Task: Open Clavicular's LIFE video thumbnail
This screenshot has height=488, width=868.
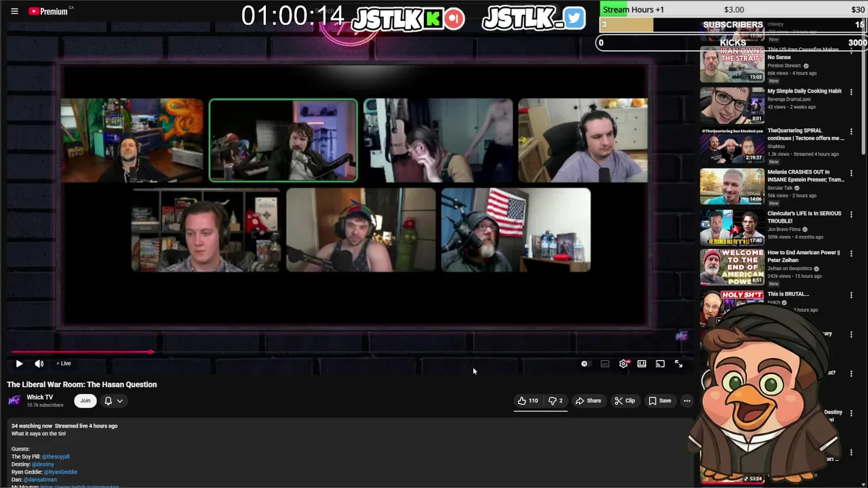Action: pos(732,227)
